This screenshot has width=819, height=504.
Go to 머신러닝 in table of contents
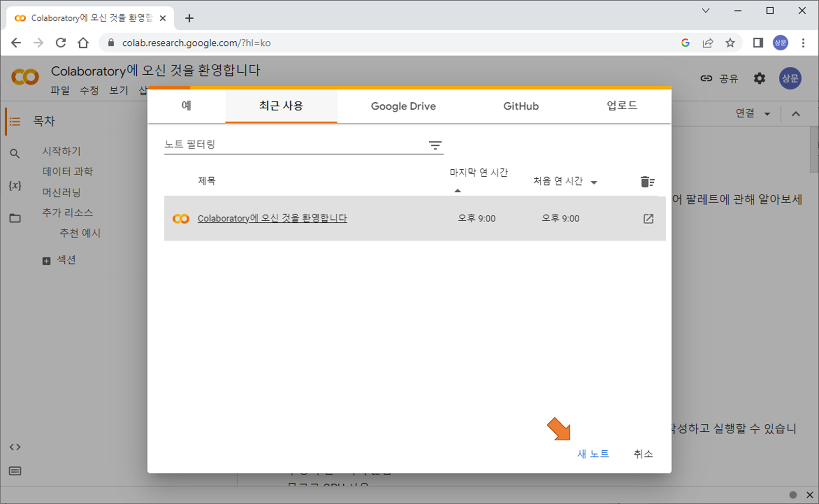61,192
